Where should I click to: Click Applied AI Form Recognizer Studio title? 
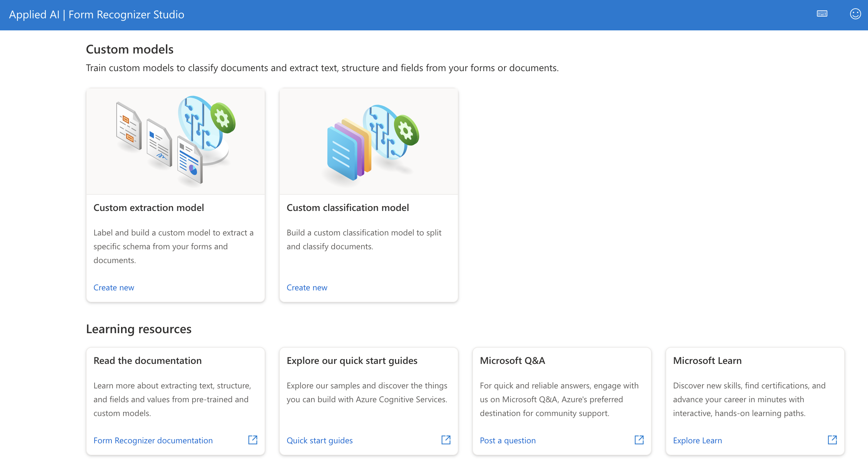97,15
